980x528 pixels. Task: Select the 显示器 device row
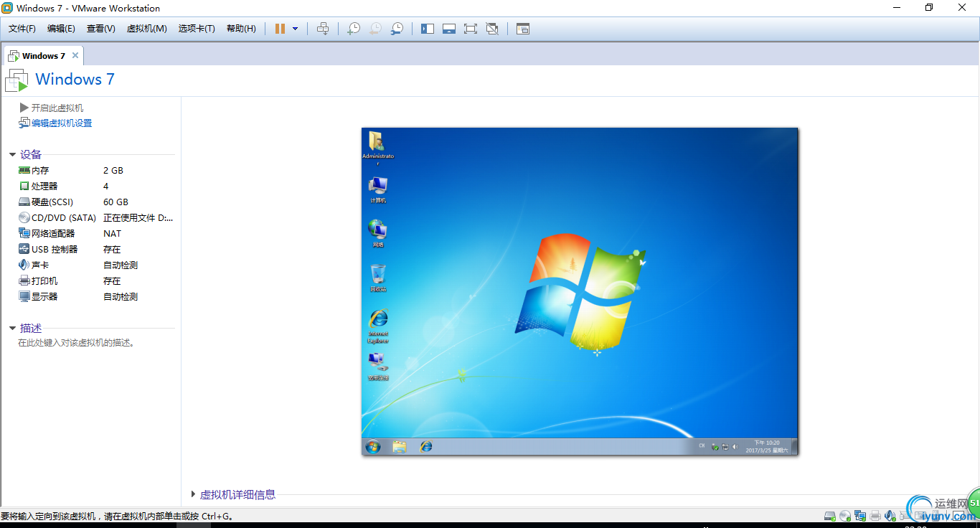96,297
